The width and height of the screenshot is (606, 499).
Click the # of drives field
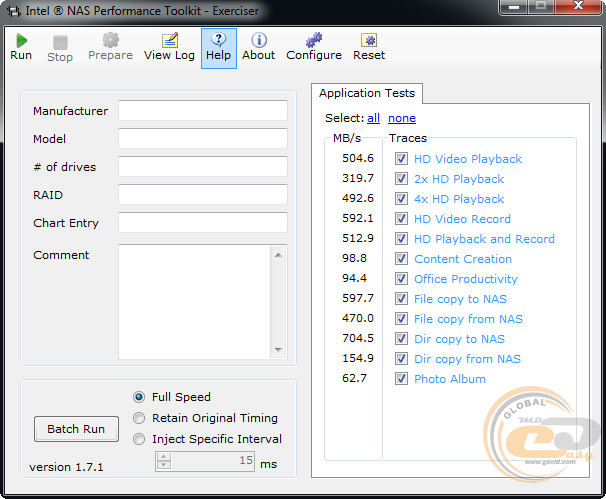click(203, 167)
